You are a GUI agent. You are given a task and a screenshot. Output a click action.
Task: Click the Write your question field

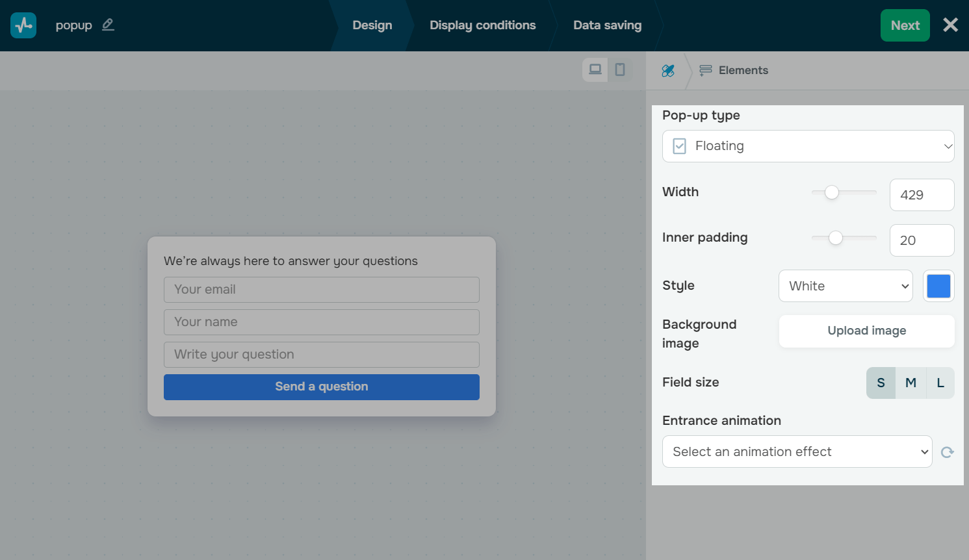pyautogui.click(x=322, y=355)
